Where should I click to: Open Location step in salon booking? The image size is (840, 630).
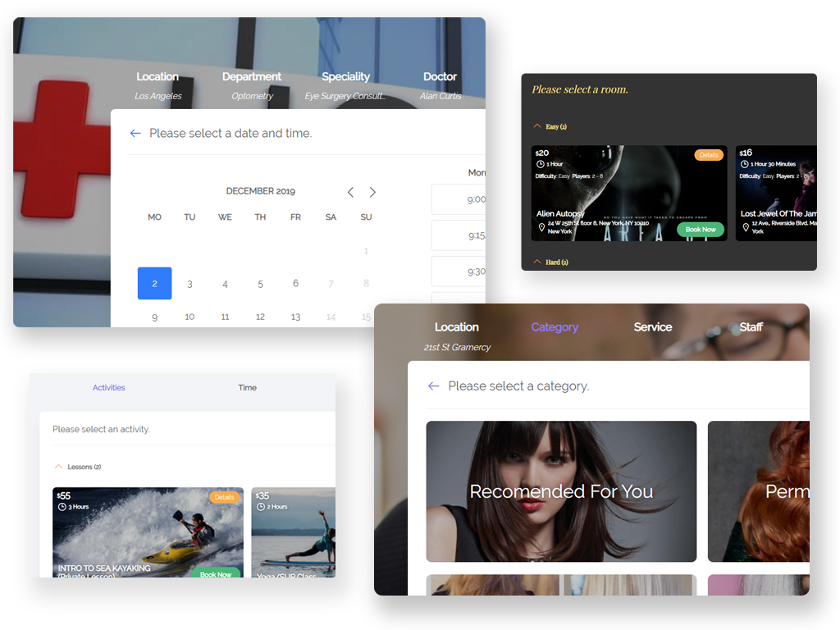pyautogui.click(x=456, y=326)
